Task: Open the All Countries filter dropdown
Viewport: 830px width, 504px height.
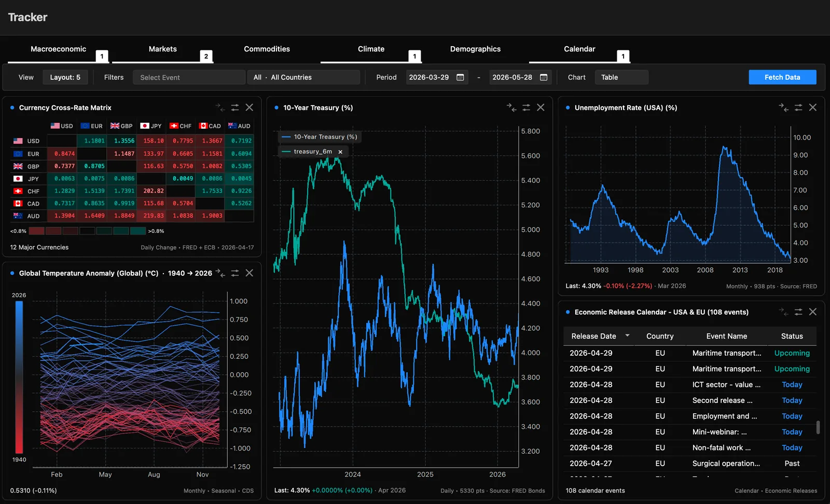Action: 303,77
